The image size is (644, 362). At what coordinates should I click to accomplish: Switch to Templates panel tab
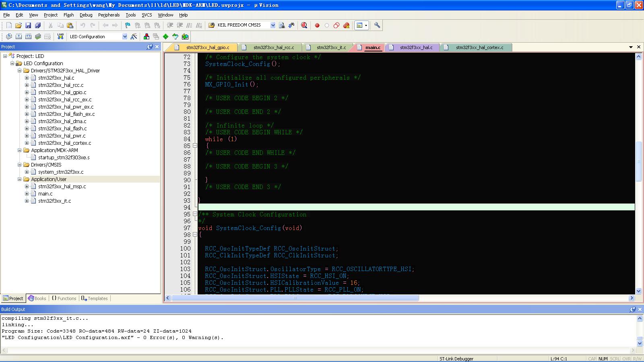click(95, 298)
